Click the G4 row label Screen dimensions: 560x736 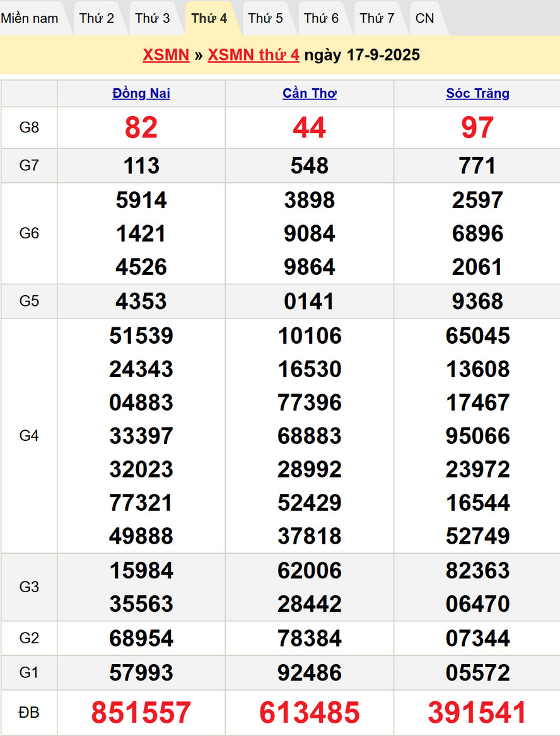[x=29, y=436]
